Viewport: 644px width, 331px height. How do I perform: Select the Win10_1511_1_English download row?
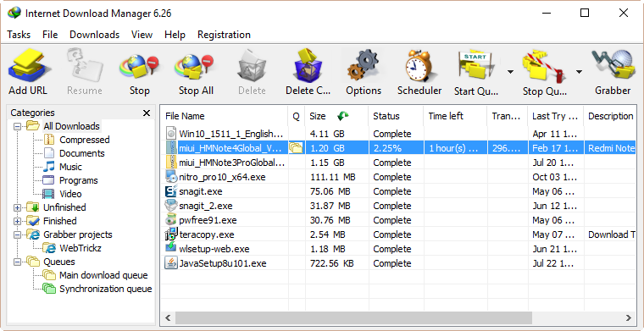(x=398, y=134)
